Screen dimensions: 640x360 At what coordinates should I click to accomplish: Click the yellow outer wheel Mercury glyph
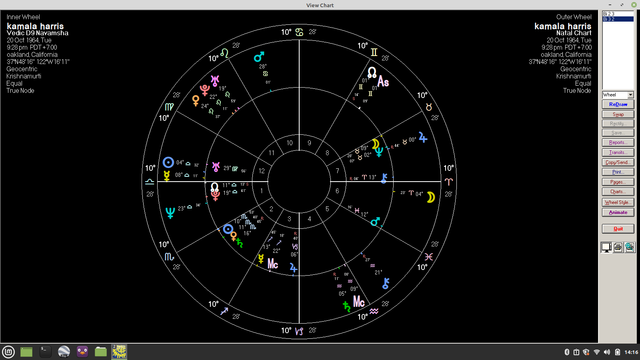pos(167,176)
